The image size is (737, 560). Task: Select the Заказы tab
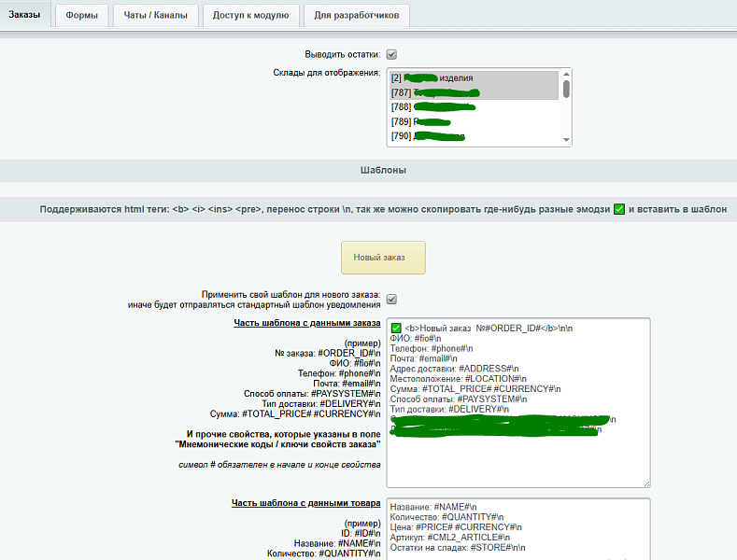(x=24, y=15)
